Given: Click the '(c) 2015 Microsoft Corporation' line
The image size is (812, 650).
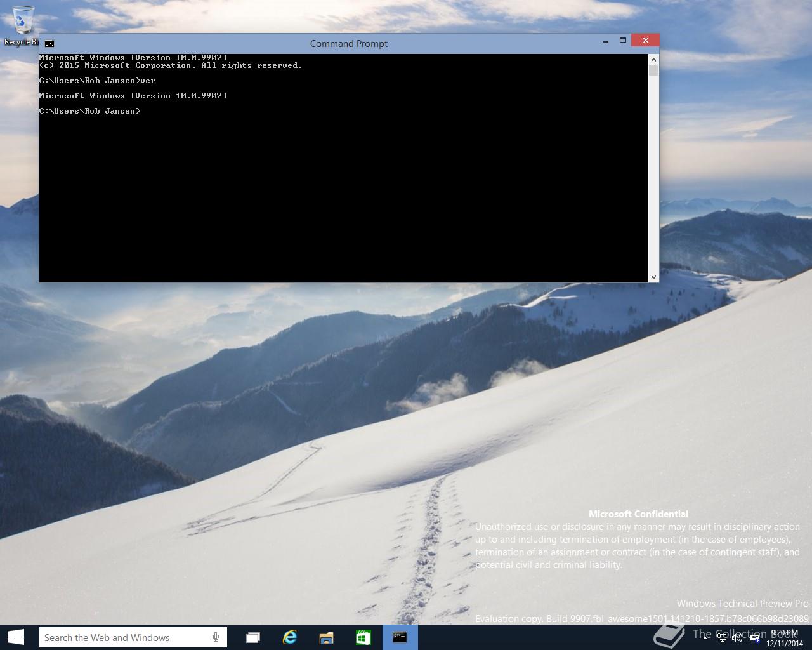Looking at the screenshot, I should coord(171,65).
